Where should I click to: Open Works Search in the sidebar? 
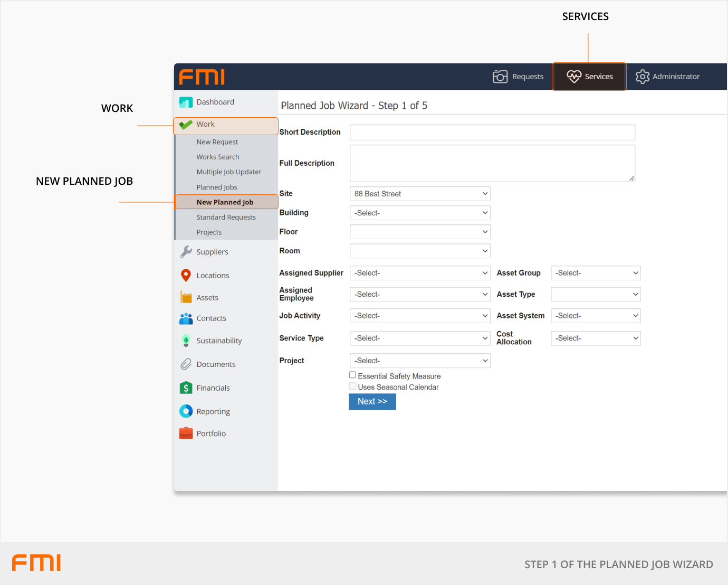pos(218,157)
